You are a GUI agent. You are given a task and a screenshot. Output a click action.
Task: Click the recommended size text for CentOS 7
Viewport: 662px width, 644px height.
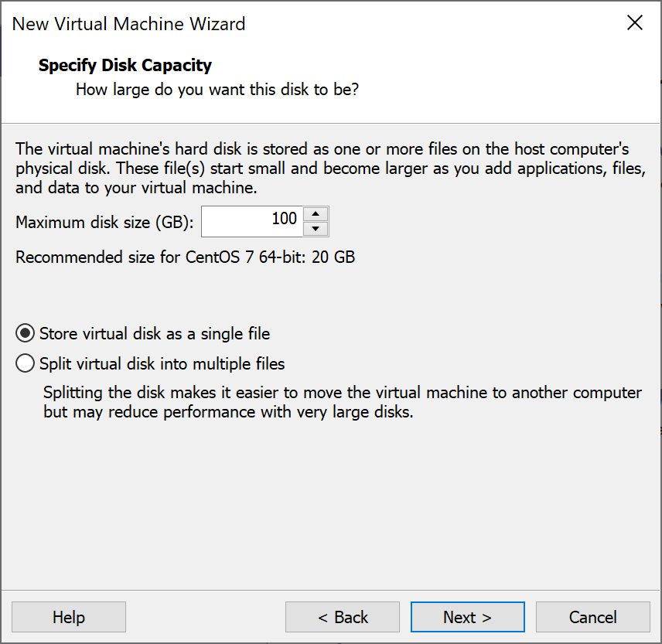pos(184,257)
